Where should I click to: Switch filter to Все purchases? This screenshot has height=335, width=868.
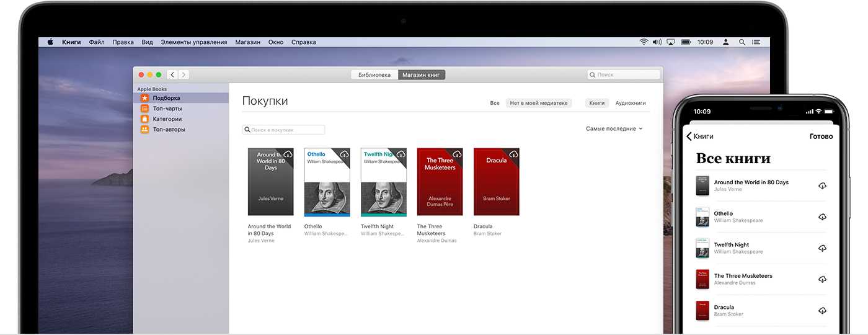click(x=494, y=103)
